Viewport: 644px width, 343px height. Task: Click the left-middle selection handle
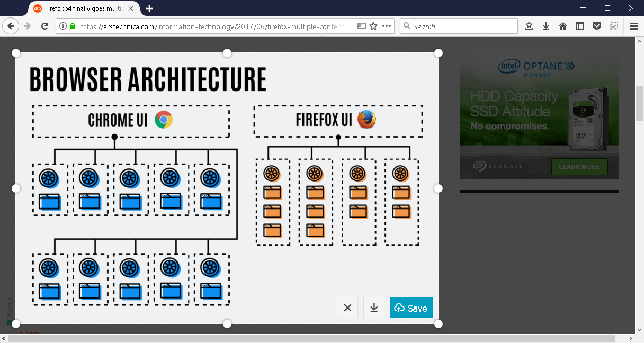pos(16,188)
